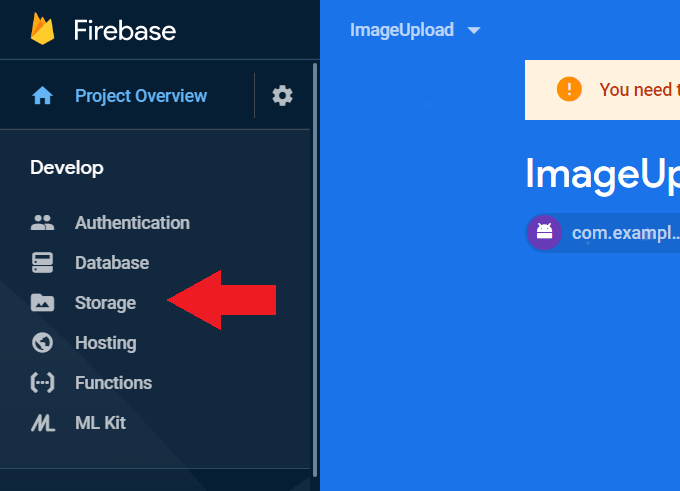Image resolution: width=680 pixels, height=491 pixels.
Task: Click the home icon beside Project Overview
Action: point(42,96)
